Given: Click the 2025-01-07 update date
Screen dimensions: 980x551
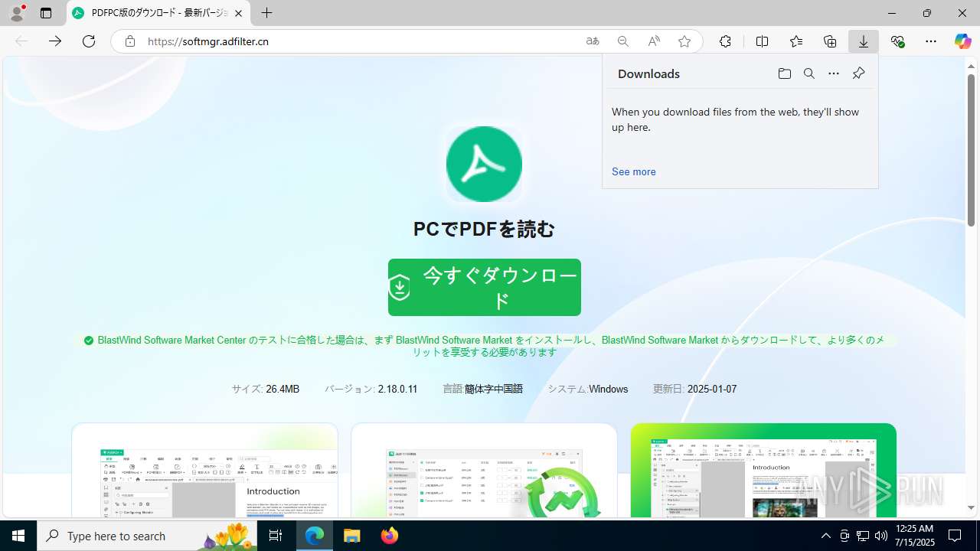Looking at the screenshot, I should [712, 389].
